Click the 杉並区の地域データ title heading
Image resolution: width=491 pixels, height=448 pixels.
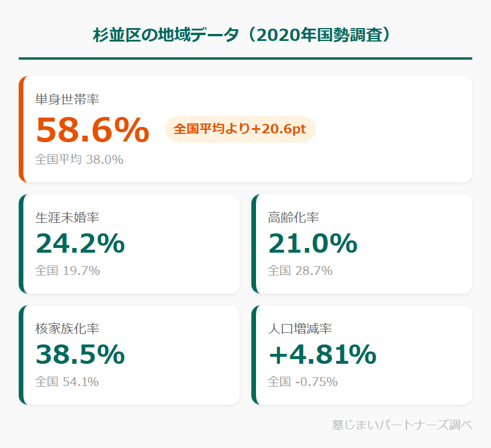(245, 35)
